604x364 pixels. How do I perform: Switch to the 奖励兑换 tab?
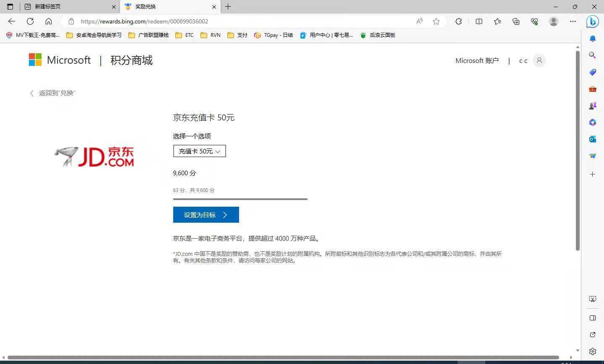(x=146, y=7)
